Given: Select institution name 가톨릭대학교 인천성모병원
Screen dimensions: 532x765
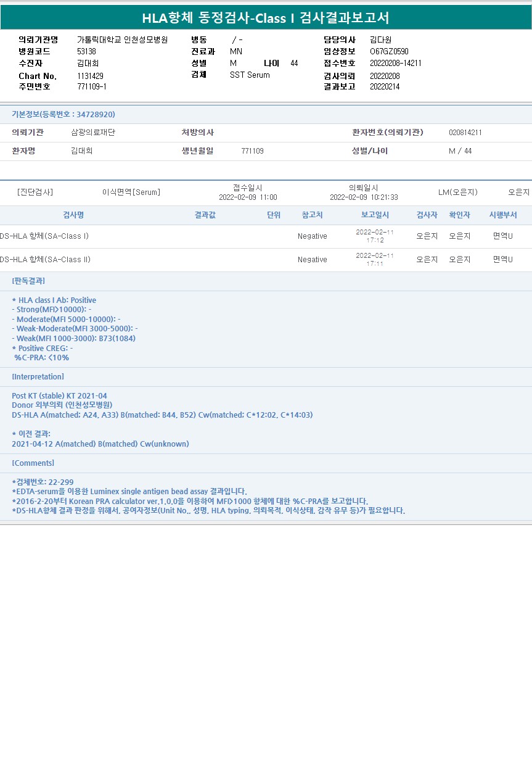Looking at the screenshot, I should 122,40.
